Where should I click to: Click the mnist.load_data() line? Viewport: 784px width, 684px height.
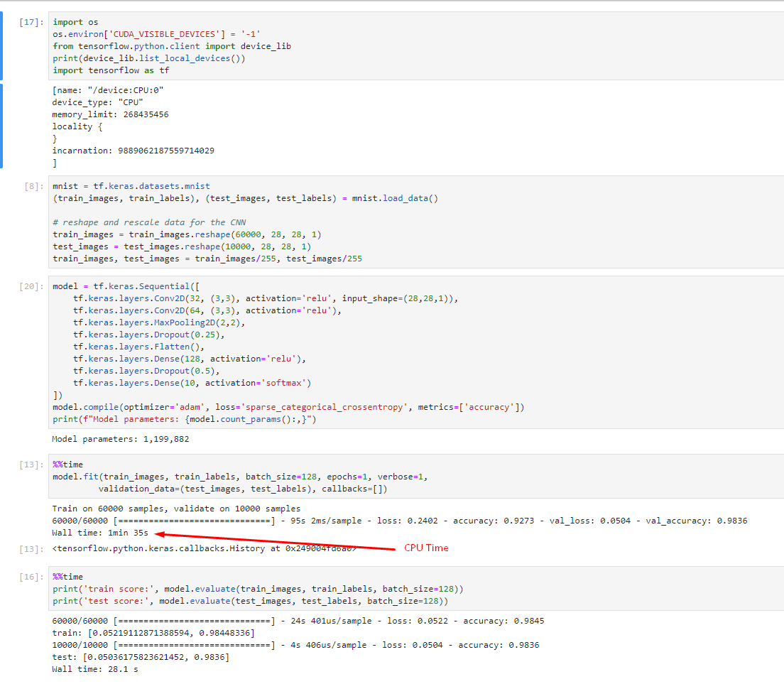[246, 198]
